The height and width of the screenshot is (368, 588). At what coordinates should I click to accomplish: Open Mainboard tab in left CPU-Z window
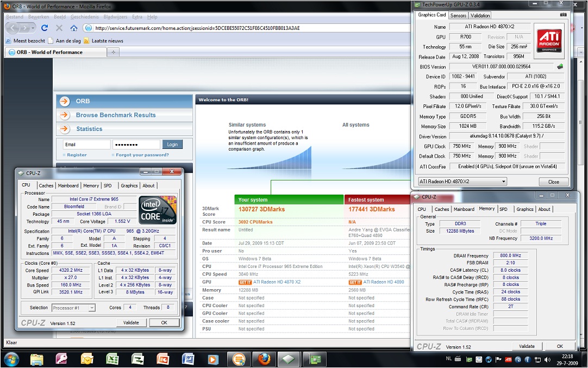(68, 185)
